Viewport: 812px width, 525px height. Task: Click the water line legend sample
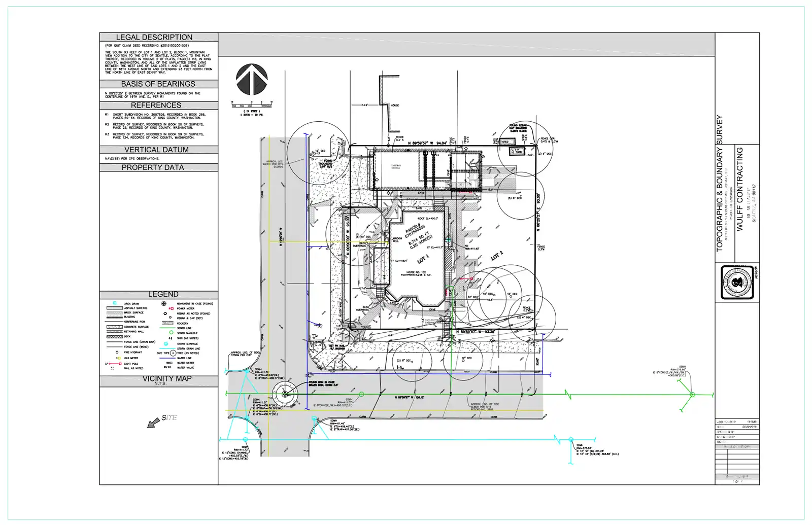(167, 358)
